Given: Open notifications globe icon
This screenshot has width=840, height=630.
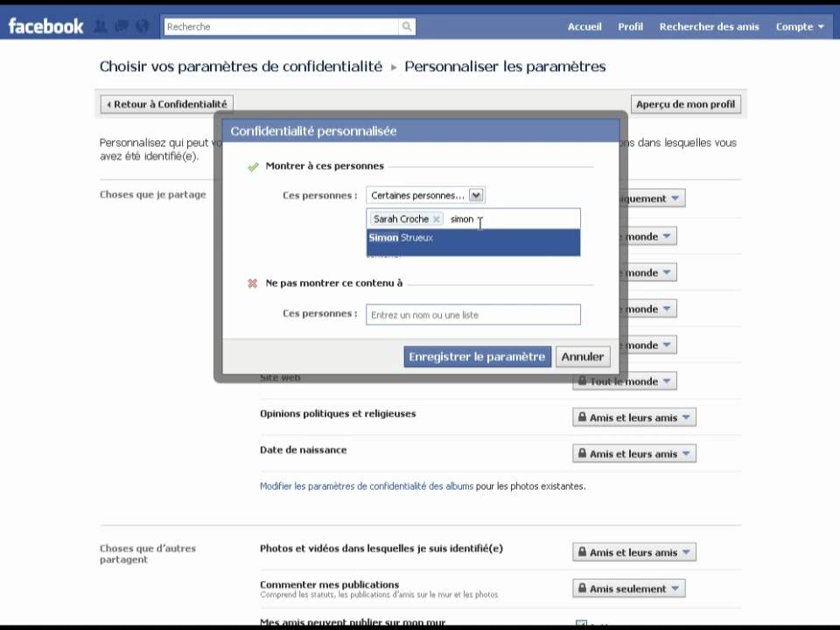Looking at the screenshot, I should (143, 25).
